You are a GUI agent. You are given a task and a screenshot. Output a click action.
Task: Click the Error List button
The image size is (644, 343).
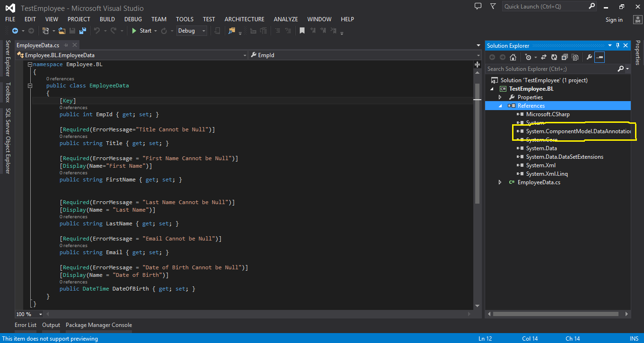coord(26,325)
